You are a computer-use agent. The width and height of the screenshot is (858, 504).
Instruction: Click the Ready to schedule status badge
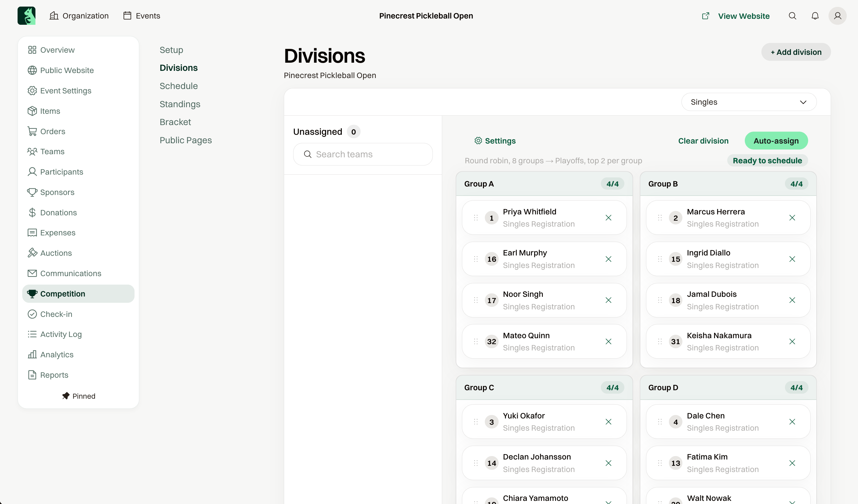point(767,160)
